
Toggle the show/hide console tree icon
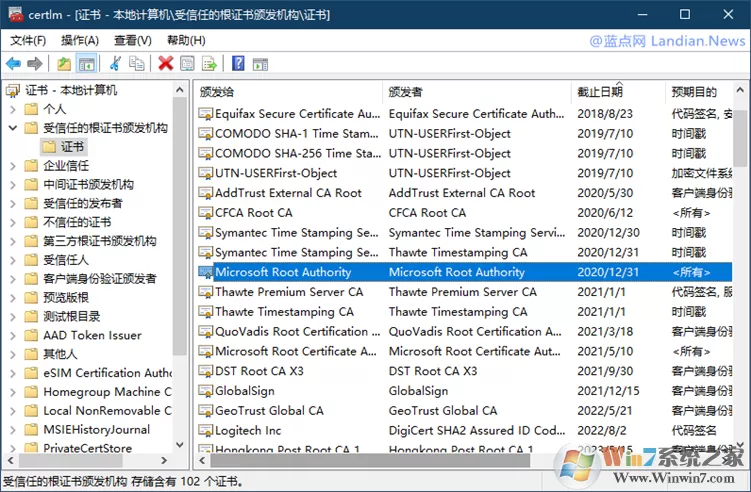click(87, 63)
